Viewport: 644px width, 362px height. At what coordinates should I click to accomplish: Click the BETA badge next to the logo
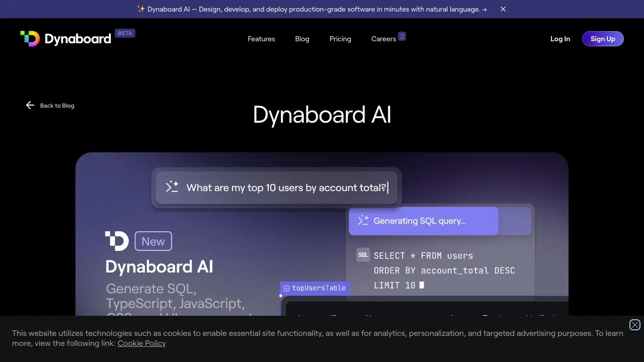pyautogui.click(x=125, y=33)
